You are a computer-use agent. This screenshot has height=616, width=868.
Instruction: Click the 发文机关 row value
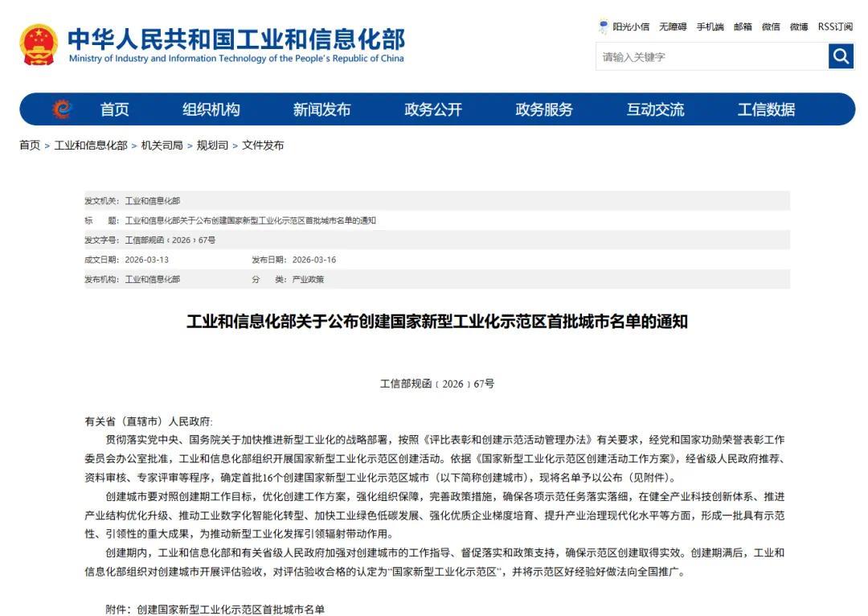point(153,200)
